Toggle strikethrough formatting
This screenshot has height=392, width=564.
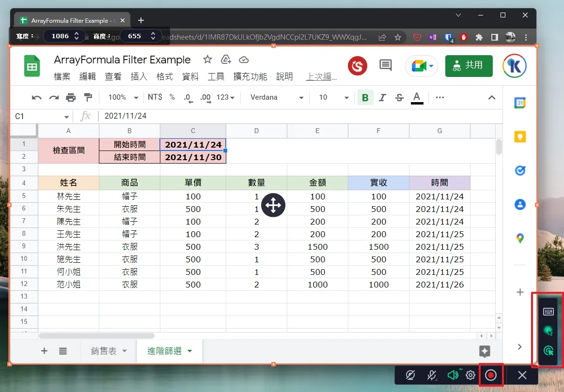click(x=399, y=97)
